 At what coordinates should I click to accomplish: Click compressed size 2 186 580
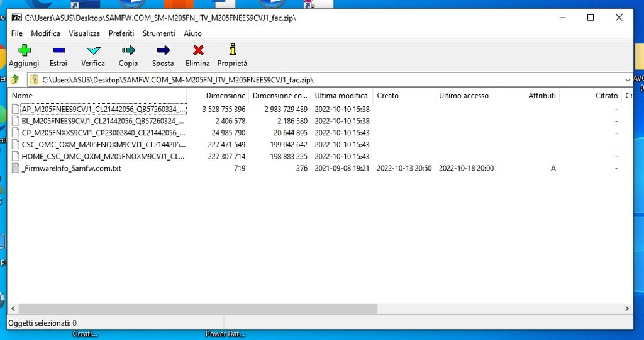pos(292,121)
